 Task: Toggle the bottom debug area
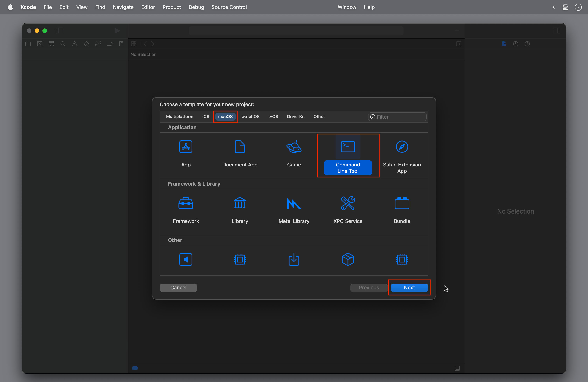coord(457,368)
